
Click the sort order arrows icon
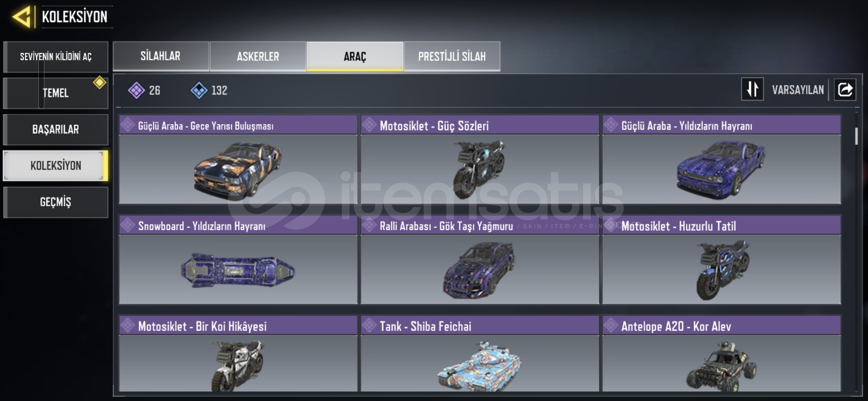click(x=752, y=89)
